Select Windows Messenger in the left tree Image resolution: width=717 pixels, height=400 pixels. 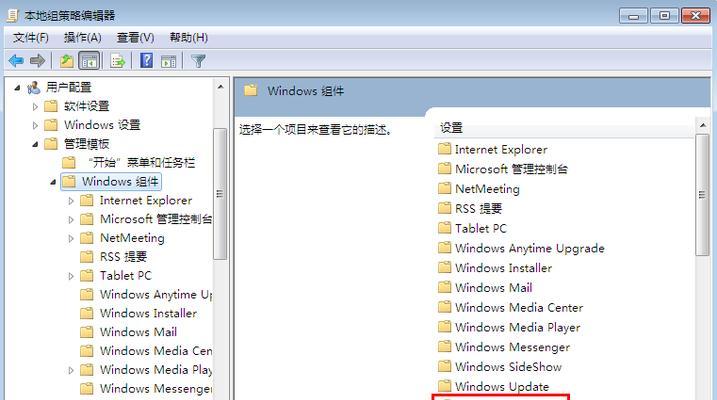tap(155, 389)
